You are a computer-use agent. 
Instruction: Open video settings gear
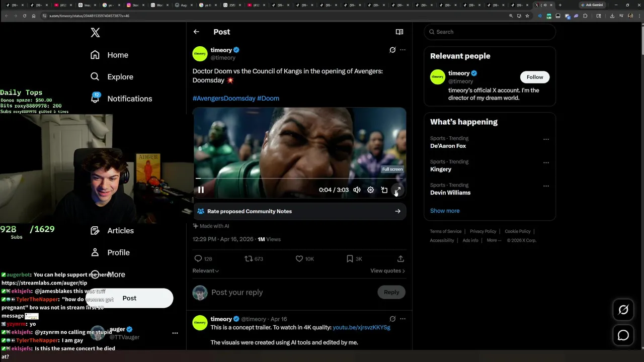click(x=370, y=190)
